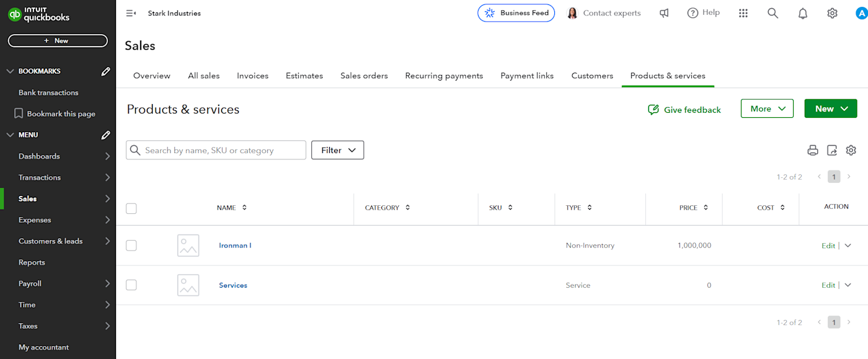Sort by Type column arrows
The image size is (868, 359).
coord(590,208)
